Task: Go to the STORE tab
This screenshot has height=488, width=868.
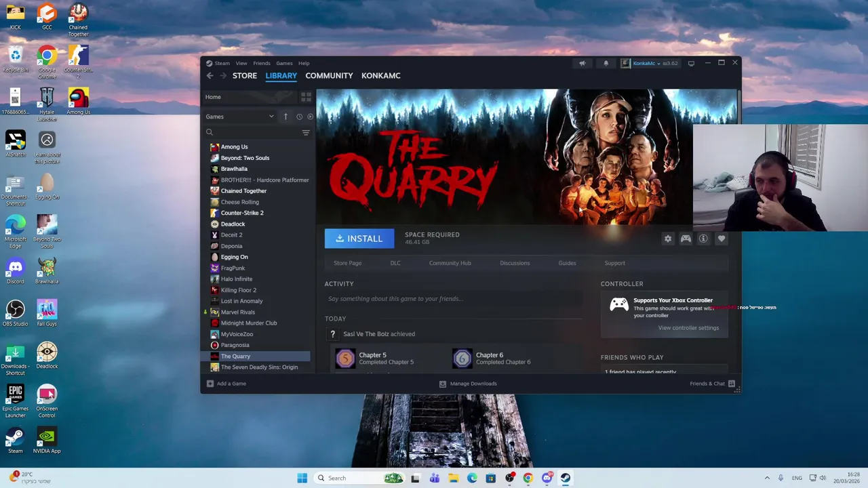Action: (245, 76)
